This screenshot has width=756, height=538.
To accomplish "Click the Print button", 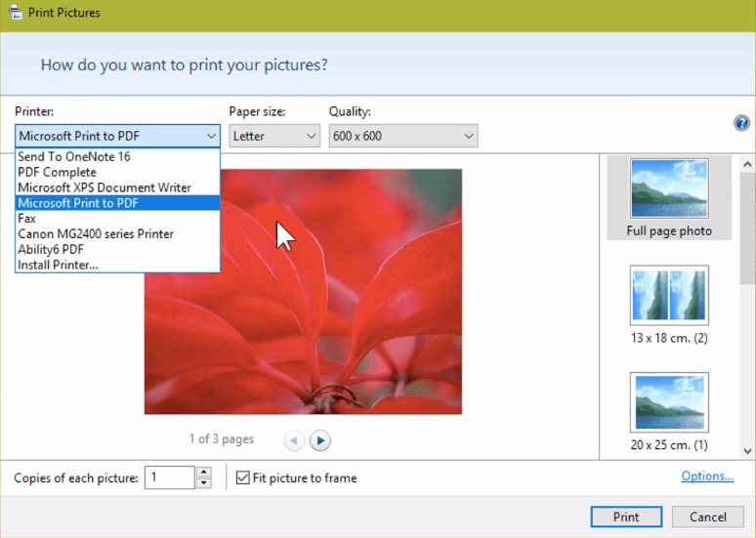I will [x=626, y=517].
